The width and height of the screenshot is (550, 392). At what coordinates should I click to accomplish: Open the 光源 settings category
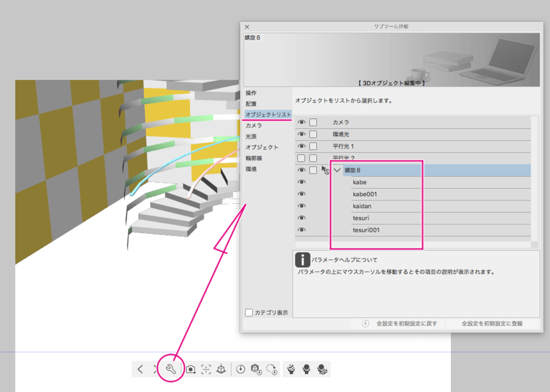[x=251, y=136]
